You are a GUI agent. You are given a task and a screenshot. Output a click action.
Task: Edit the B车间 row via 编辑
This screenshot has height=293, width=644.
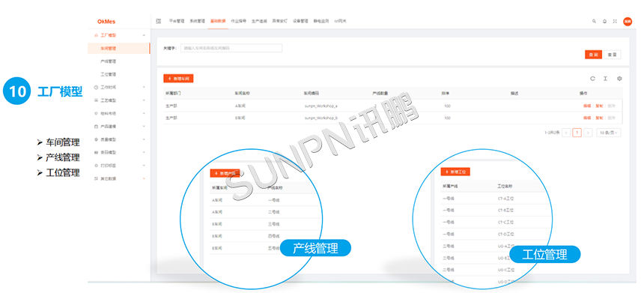pyautogui.click(x=587, y=118)
